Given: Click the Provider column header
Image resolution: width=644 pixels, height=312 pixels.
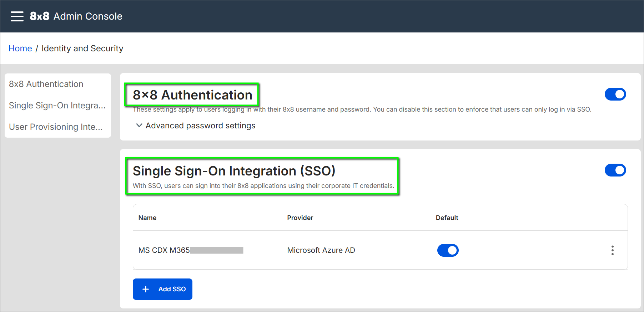Looking at the screenshot, I should click(300, 218).
